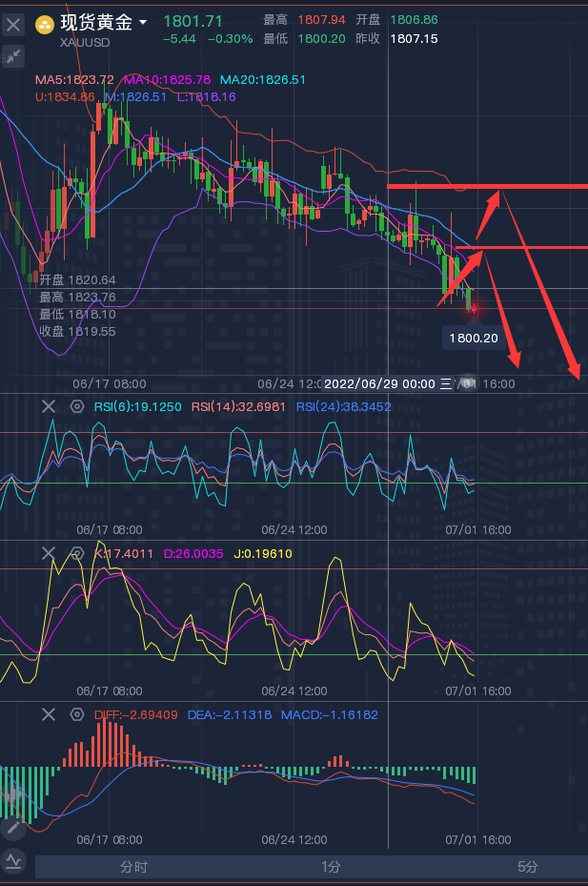Tap the 1800.20 low price tag
This screenshot has height=886, width=588.
pyautogui.click(x=474, y=338)
